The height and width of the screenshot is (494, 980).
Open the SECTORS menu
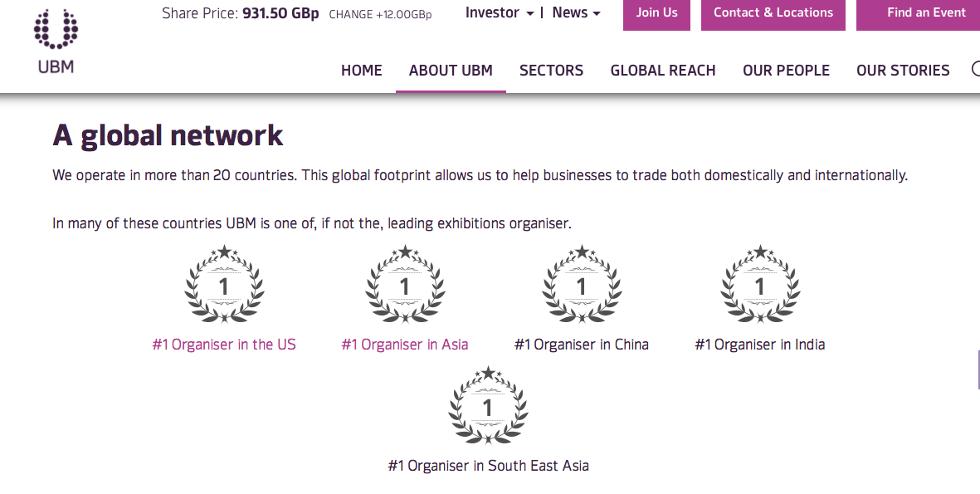click(x=551, y=71)
